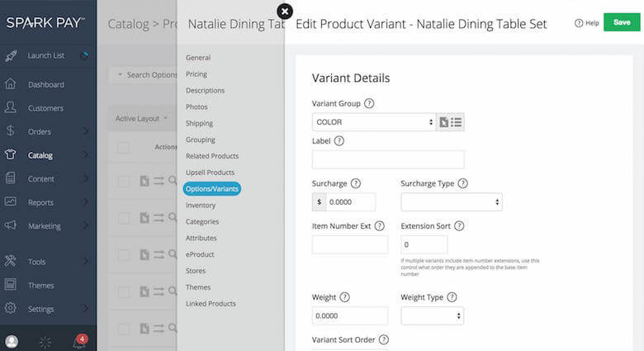Close the Edit Product Variant panel
Screen dimensions: 644x351
point(285,11)
